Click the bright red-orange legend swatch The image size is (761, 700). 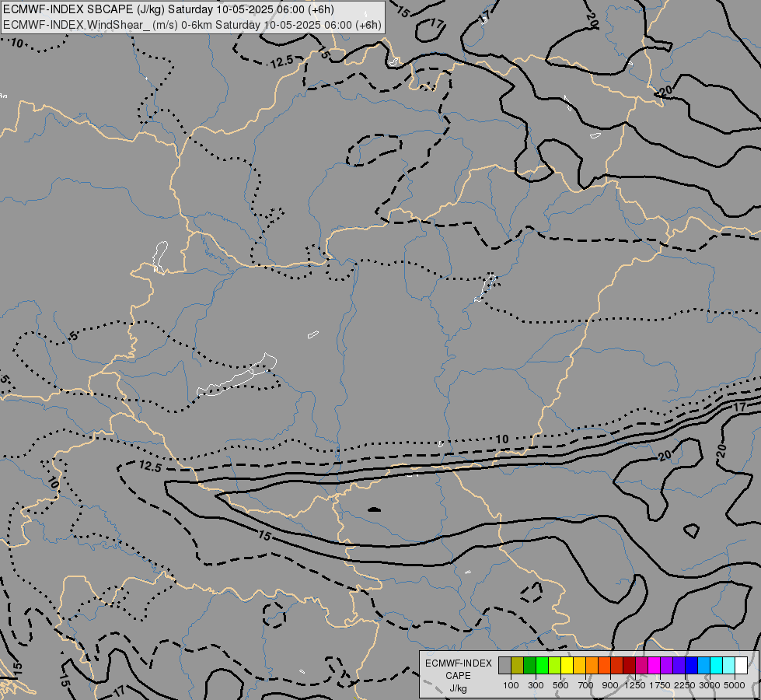(604, 666)
